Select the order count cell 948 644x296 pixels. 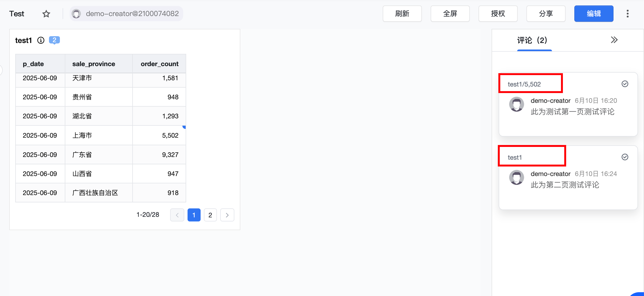click(159, 97)
